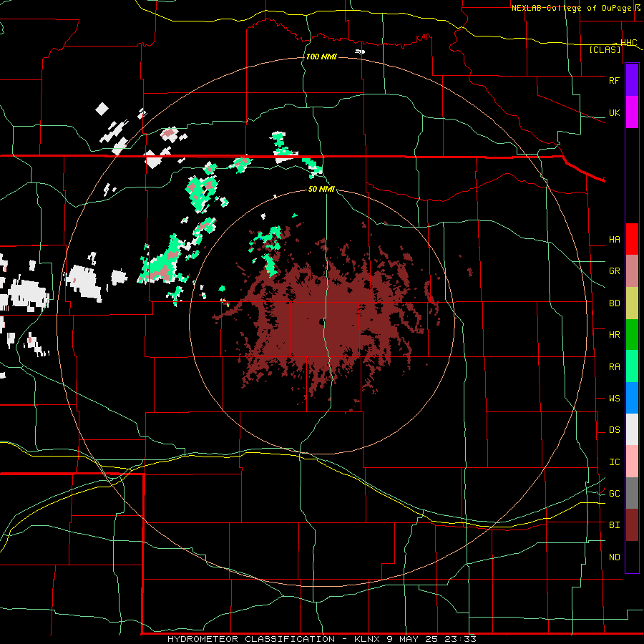Viewport: 644px width, 644px height.
Task: Click the "WS" legend label text
Action: pyautogui.click(x=614, y=398)
